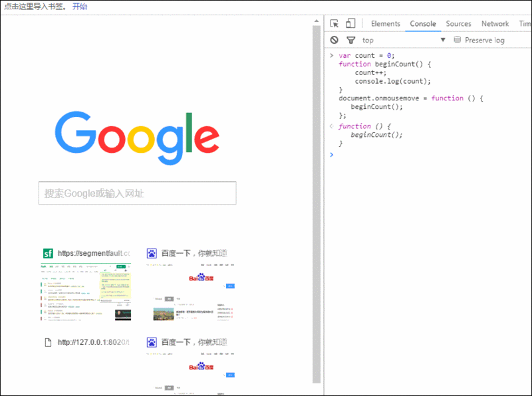Screen dimensions: 532x396
Task: Clear console with the ban icon
Action: click(x=334, y=40)
